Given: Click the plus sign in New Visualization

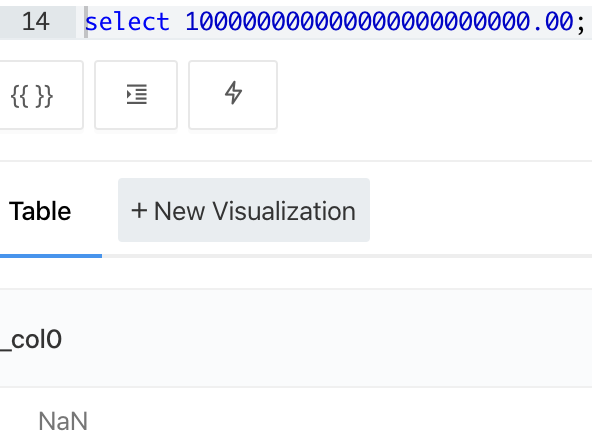Looking at the screenshot, I should (x=139, y=210).
